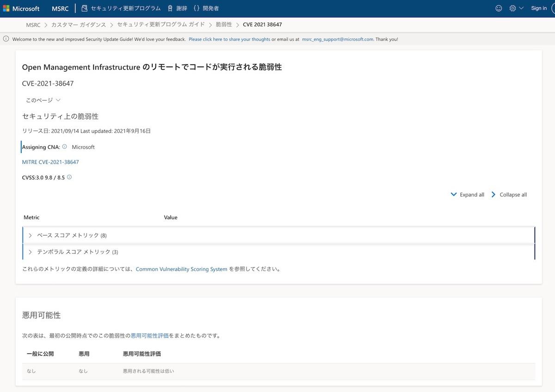This screenshot has width=555, height=392.
Task: Click the Microsoft logo
Action: [21, 8]
